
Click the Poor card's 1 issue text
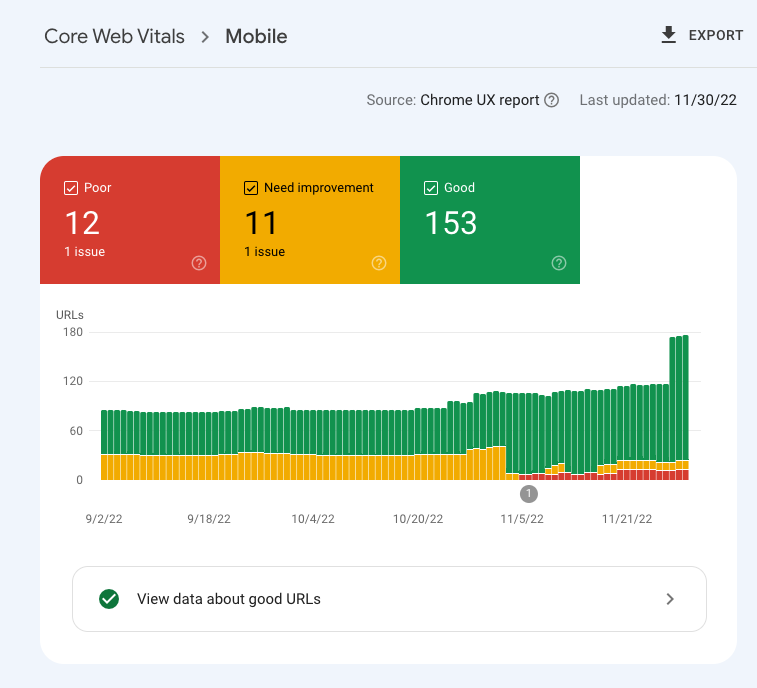point(85,252)
